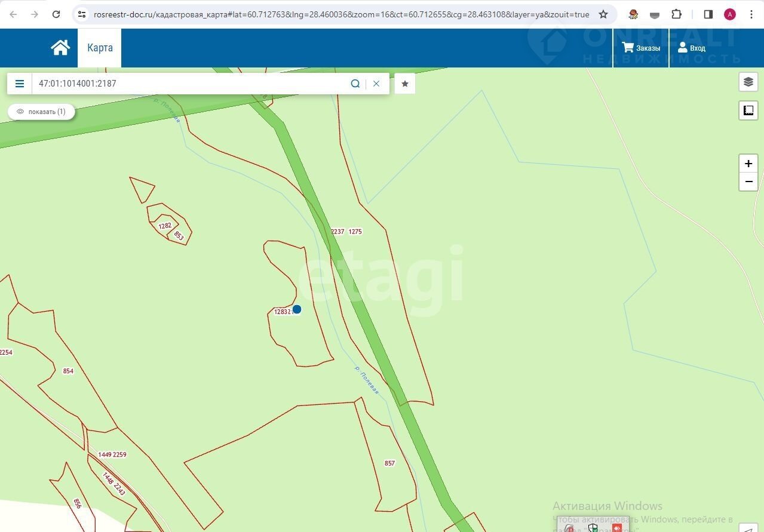Click the magnifier search icon
The height and width of the screenshot is (532, 764).
tap(355, 84)
